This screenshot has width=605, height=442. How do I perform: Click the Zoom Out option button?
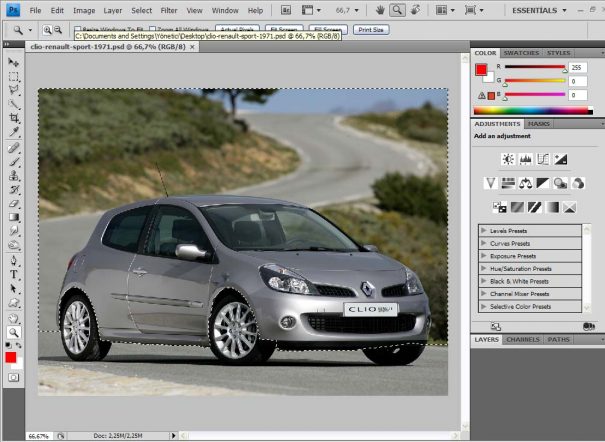click(x=58, y=30)
